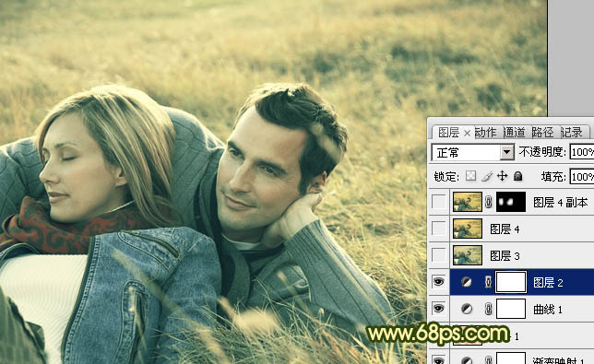Show the 图层 4 layer
Viewport: 594px width, 364px height.
pos(439,229)
